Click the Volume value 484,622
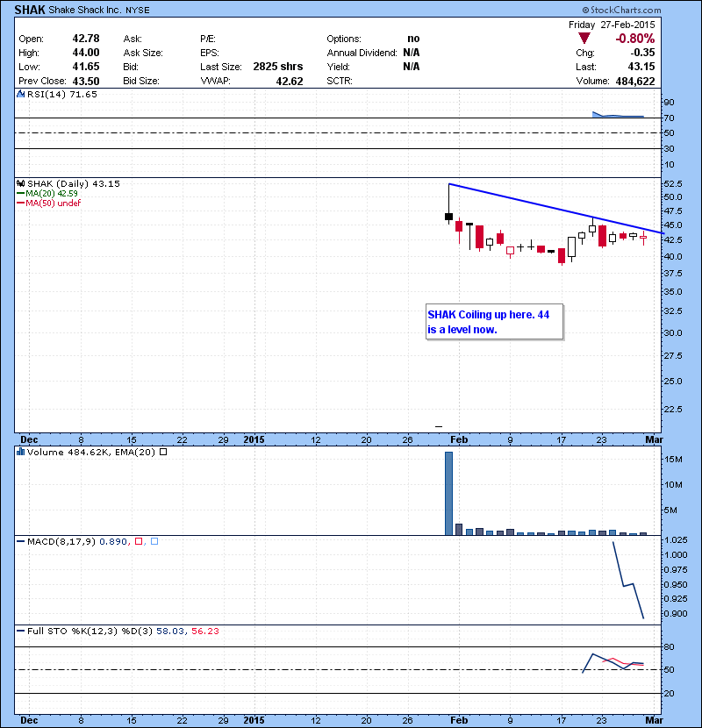This screenshot has height=728, width=702. [635, 82]
